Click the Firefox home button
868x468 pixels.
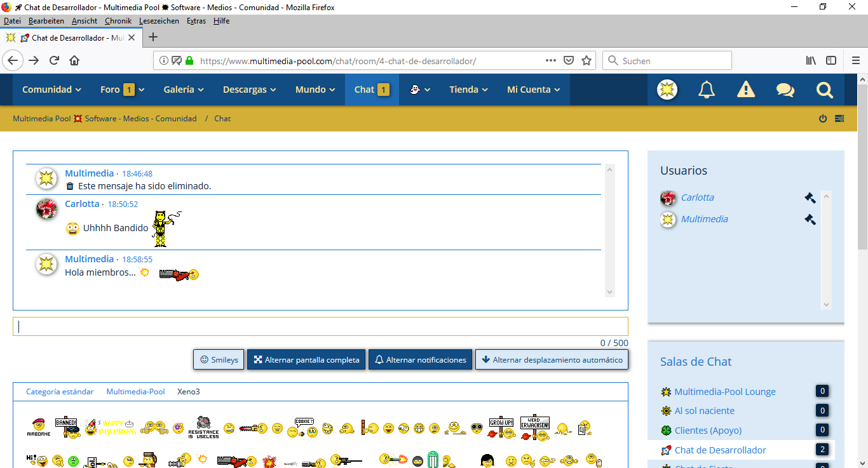click(74, 61)
